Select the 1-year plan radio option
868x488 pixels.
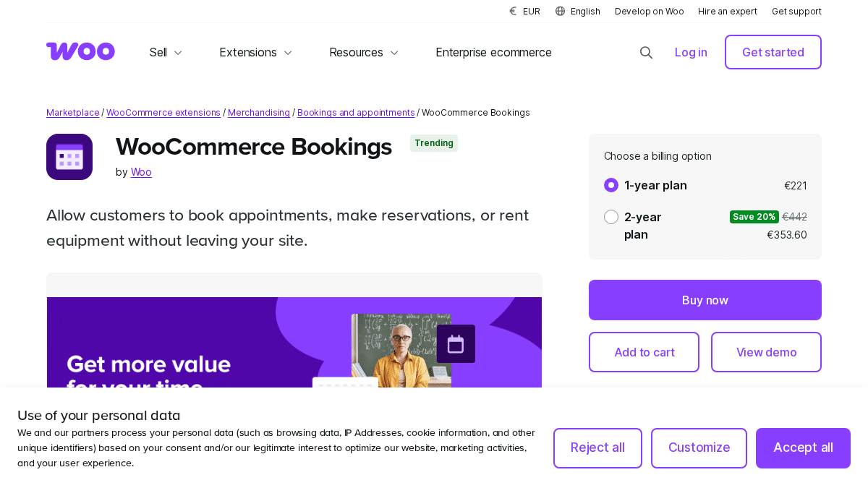pos(611,185)
